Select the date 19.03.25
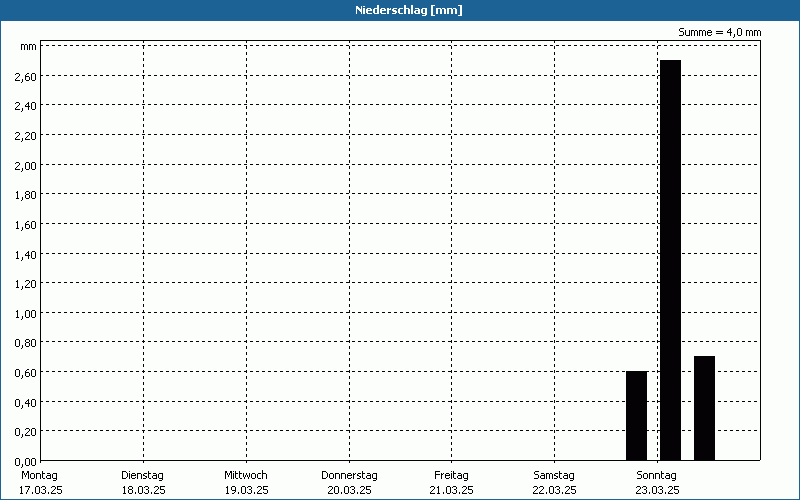 point(246,491)
